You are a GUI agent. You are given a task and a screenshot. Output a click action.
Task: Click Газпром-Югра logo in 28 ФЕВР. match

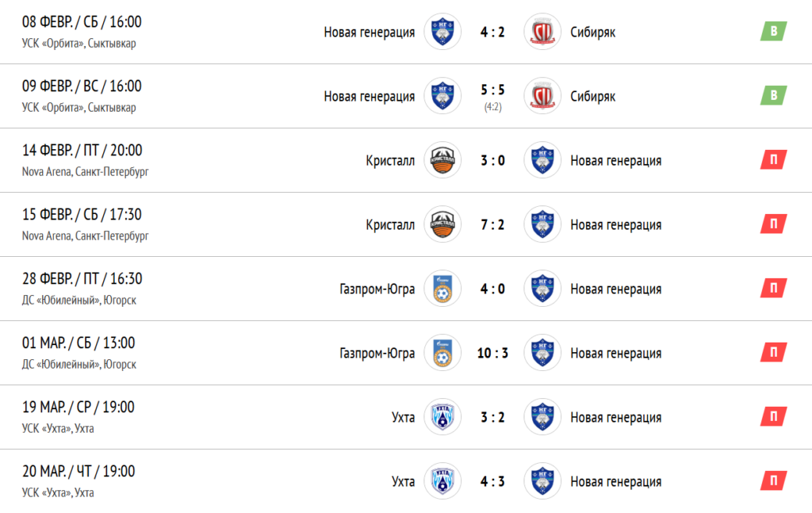442,289
